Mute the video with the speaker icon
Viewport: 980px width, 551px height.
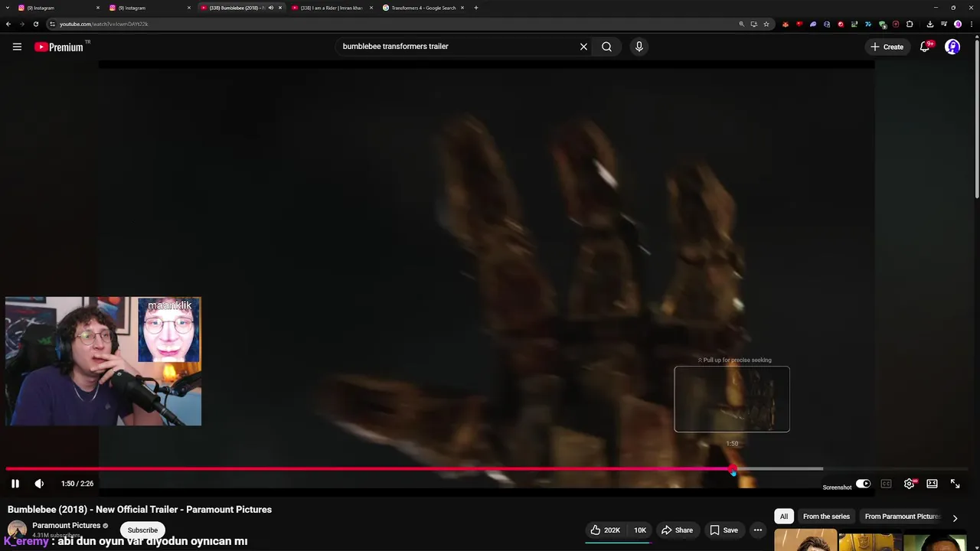39,484
